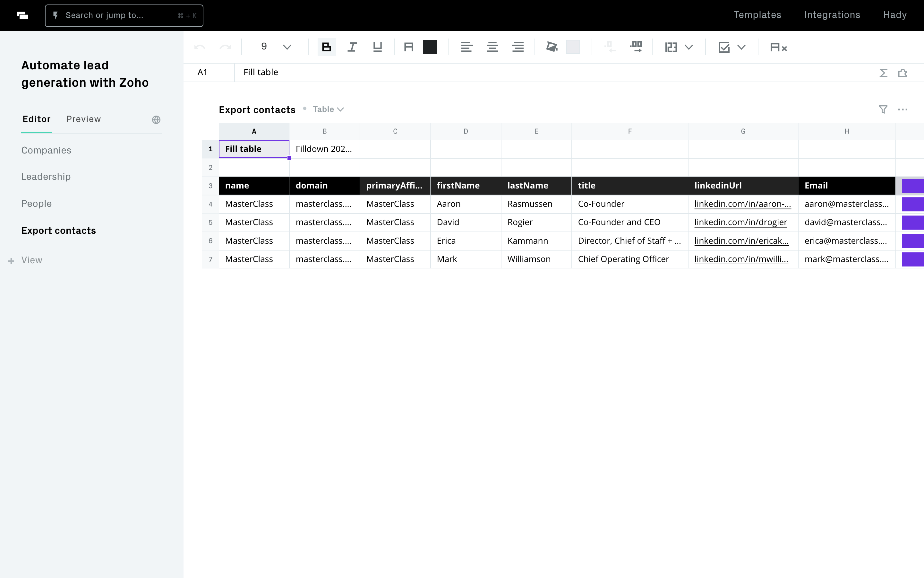924x578 pixels.
Task: Click the app logo icon
Action: (x=22, y=15)
